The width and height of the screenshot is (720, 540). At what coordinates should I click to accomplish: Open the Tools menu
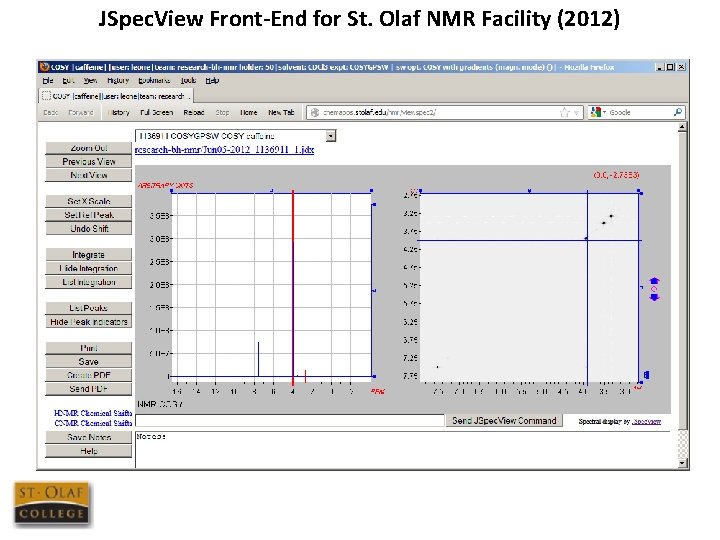188,80
